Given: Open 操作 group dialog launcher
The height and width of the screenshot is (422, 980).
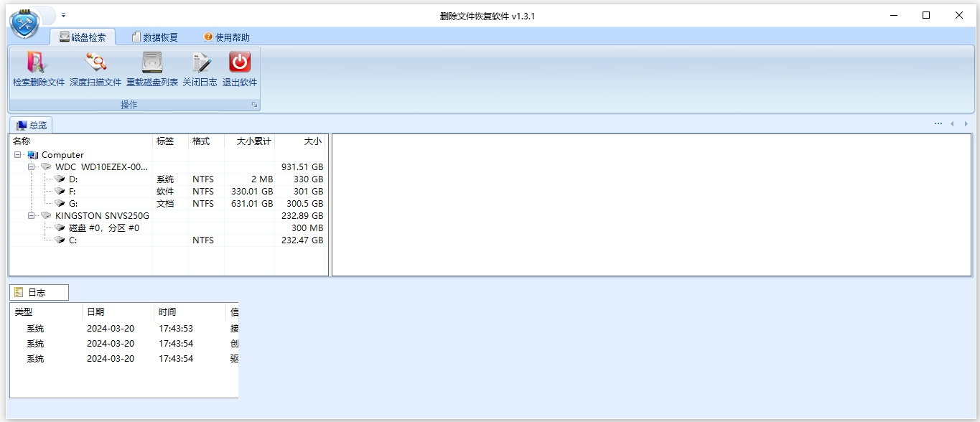Looking at the screenshot, I should coord(254,105).
